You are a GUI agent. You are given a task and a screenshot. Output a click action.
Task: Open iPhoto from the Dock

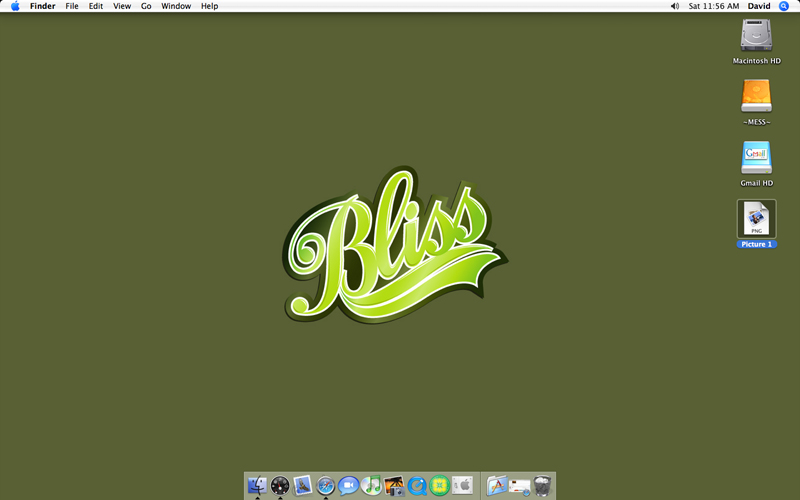[x=394, y=485]
